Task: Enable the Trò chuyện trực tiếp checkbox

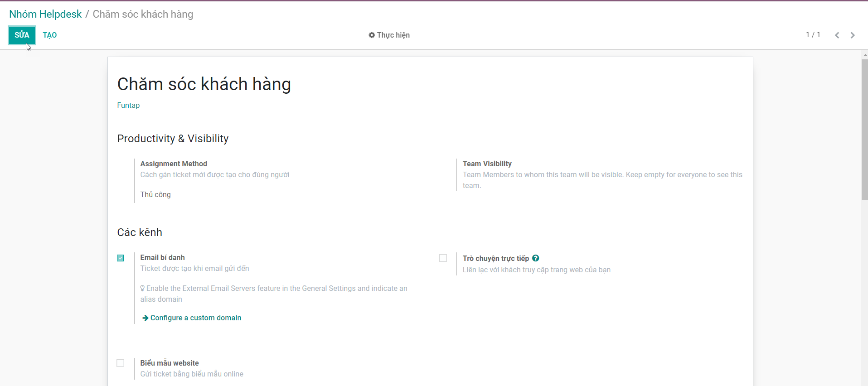Action: click(x=443, y=258)
